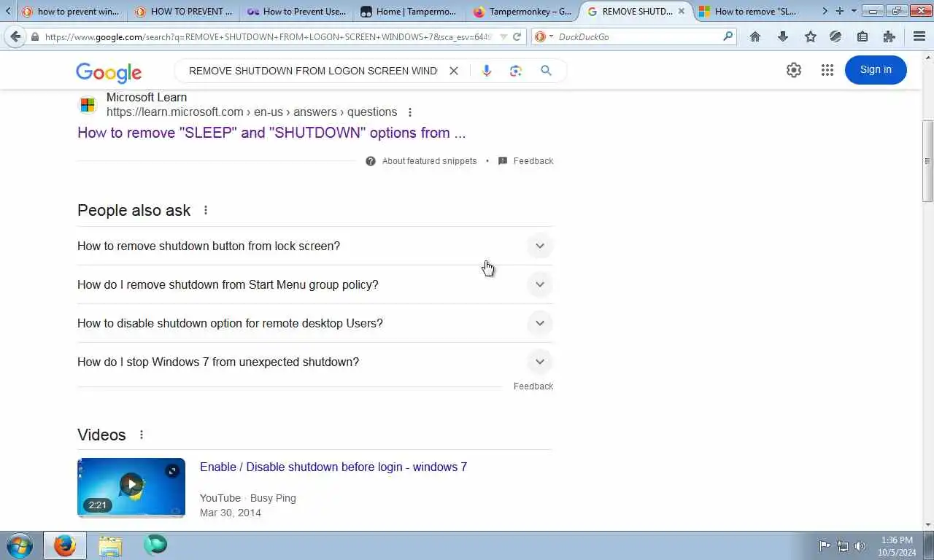934x560 pixels.
Task: Click the teal app icon in taskbar
Action: click(x=155, y=545)
